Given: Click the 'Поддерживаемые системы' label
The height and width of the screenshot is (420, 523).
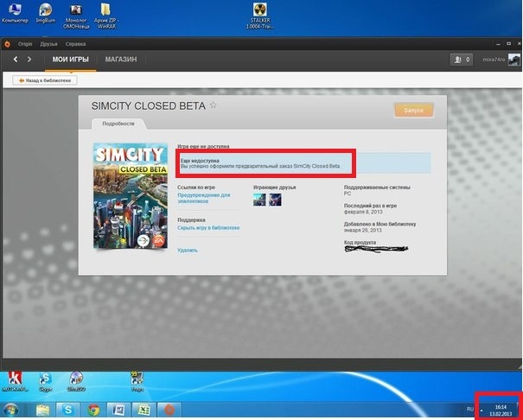Looking at the screenshot, I should coord(377,188).
